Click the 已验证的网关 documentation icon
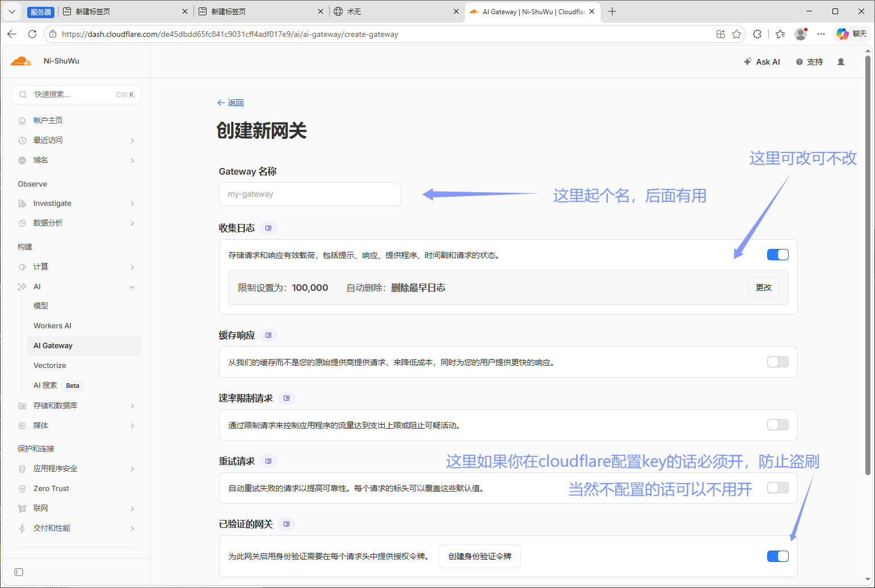875x588 pixels. click(287, 524)
